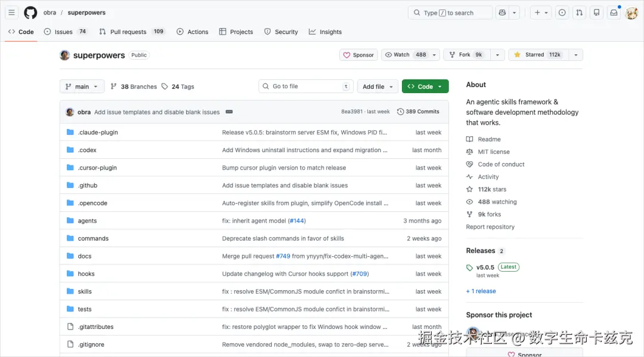The image size is (644, 357).
Task: Click the + 1 release link
Action: click(x=481, y=291)
